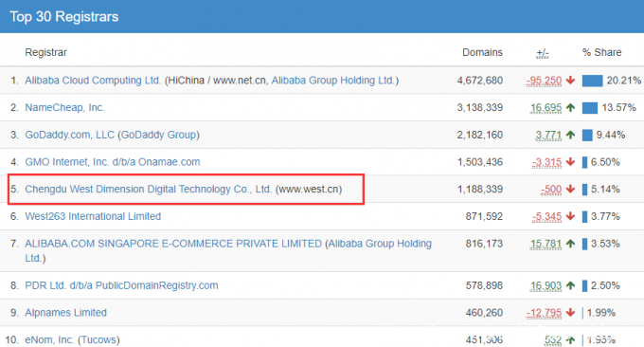
Task: Click the 13.57% share bar
Action: click(590, 108)
